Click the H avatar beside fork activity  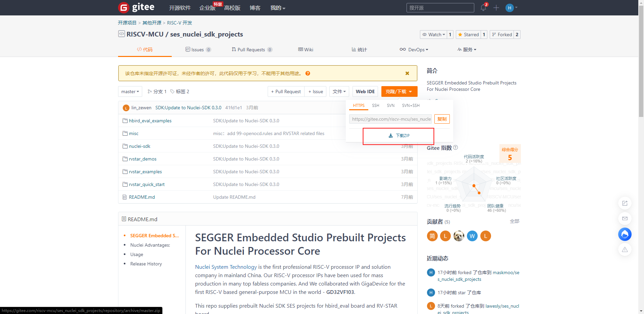click(x=431, y=272)
